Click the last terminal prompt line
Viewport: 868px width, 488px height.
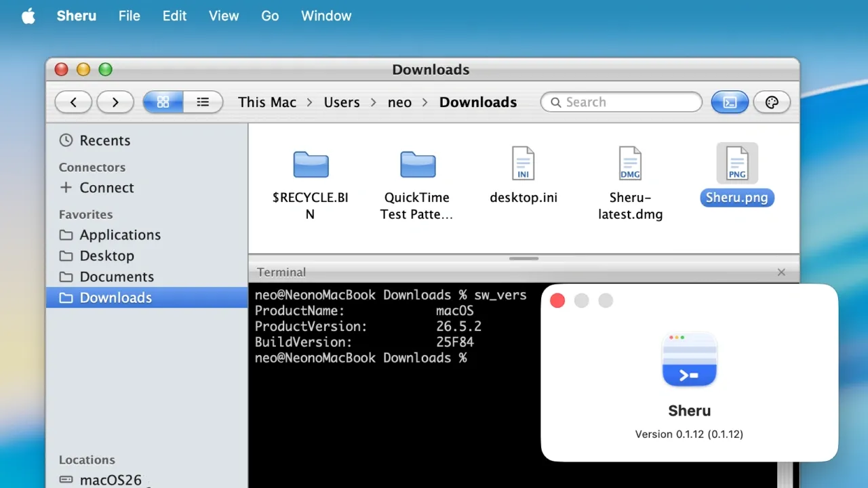click(361, 358)
